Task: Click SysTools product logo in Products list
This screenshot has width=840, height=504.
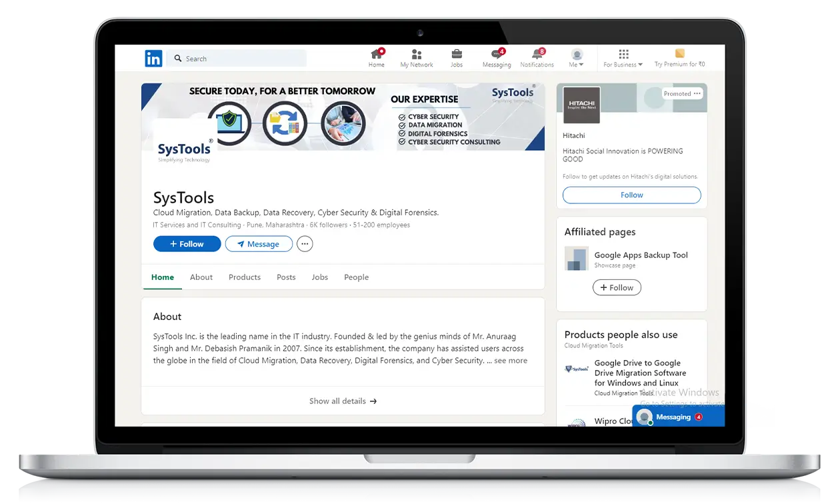Action: tap(577, 369)
